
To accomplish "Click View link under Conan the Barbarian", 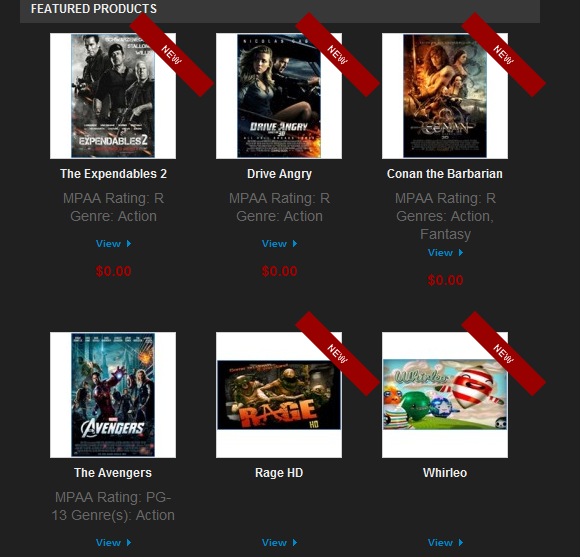I will [445, 253].
